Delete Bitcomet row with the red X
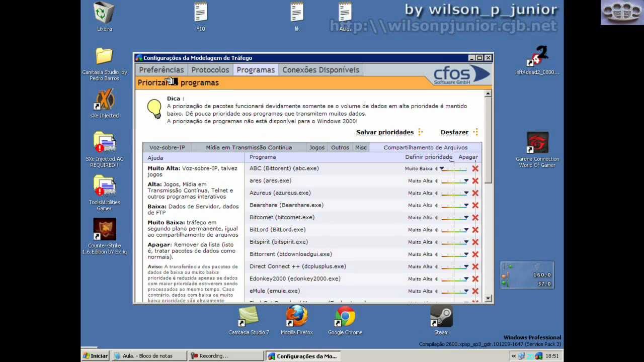 (475, 218)
